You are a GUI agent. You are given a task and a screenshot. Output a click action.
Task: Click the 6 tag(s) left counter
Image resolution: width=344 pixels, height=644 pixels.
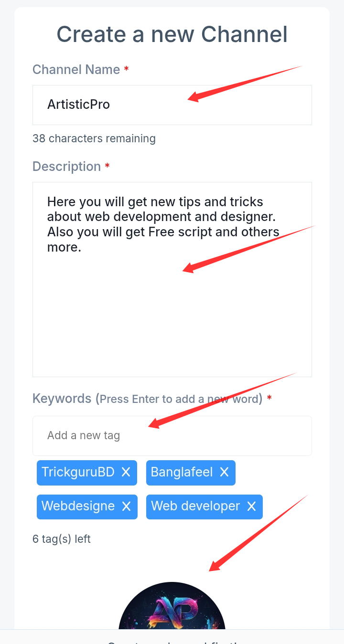coord(62,539)
